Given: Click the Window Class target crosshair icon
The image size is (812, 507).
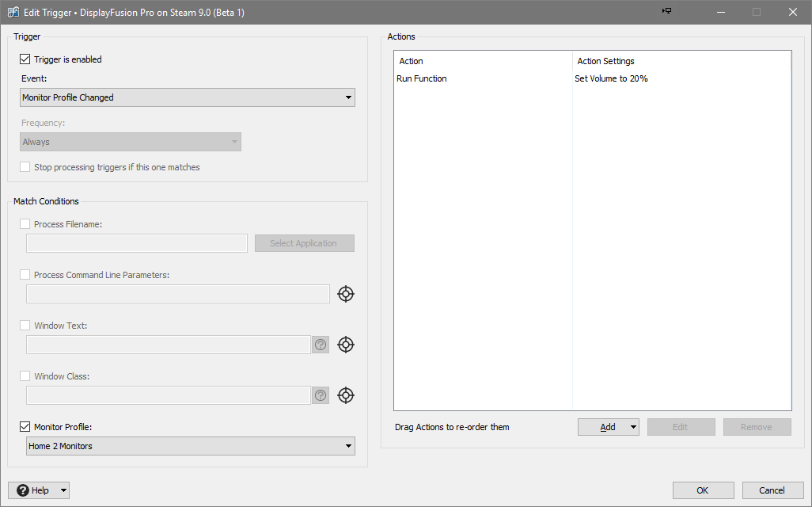Looking at the screenshot, I should [346, 395].
